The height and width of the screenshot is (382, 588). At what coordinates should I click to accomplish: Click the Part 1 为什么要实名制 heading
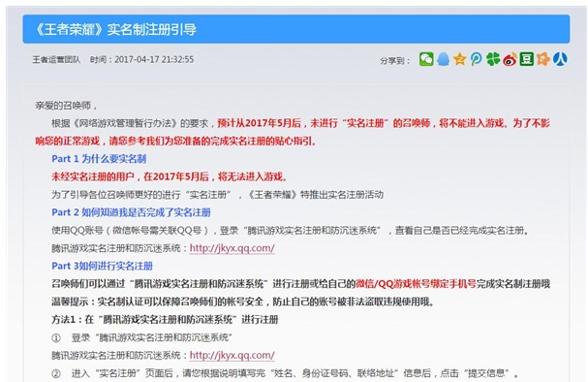click(x=99, y=159)
